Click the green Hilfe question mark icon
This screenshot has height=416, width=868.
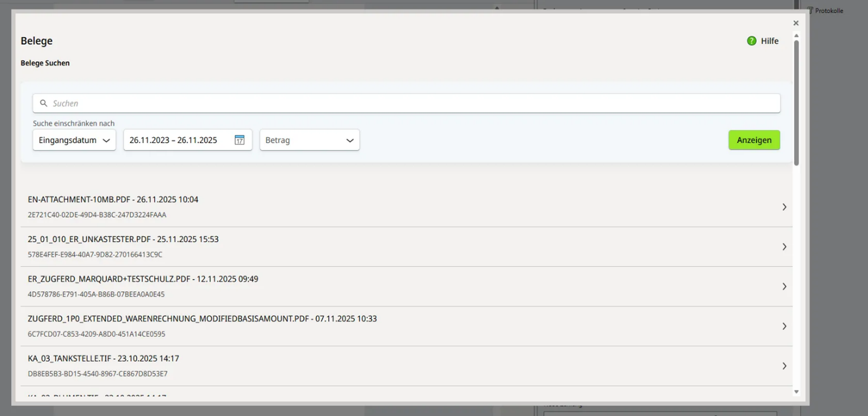752,41
